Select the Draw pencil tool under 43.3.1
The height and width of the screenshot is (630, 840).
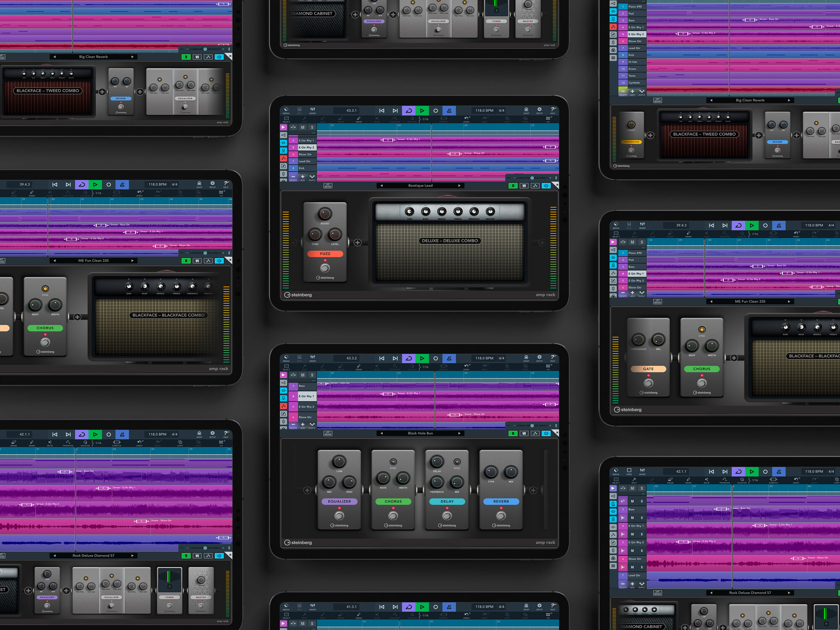click(359, 119)
